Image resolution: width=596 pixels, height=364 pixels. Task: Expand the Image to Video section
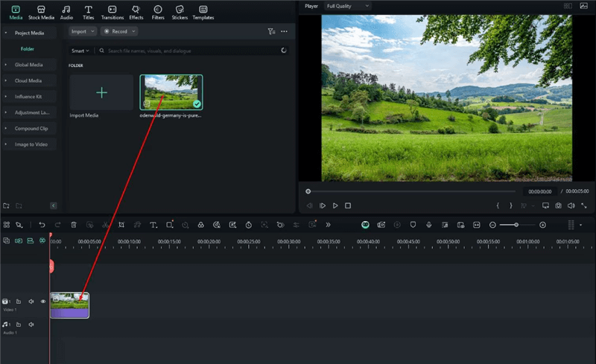point(29,144)
